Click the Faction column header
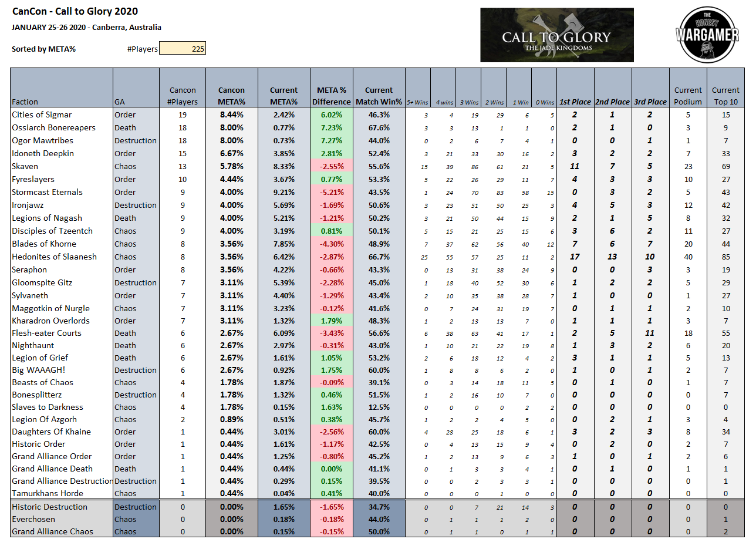The width and height of the screenshot is (756, 549). click(25, 102)
